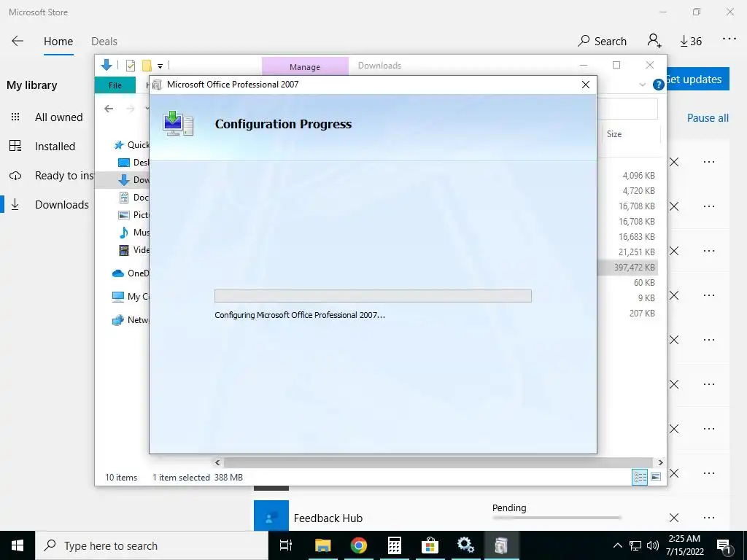This screenshot has height=560, width=747.
Task: Open Microsoft Store from taskbar
Action: [x=430, y=545]
